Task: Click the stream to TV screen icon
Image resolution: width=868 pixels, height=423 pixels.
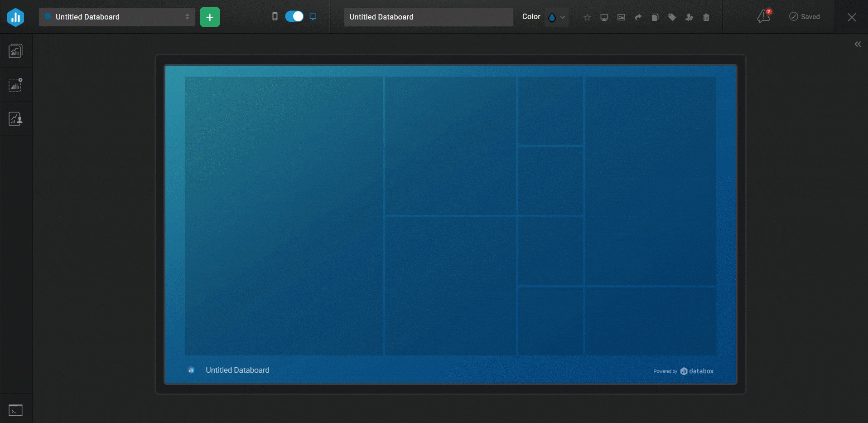Action: (604, 17)
